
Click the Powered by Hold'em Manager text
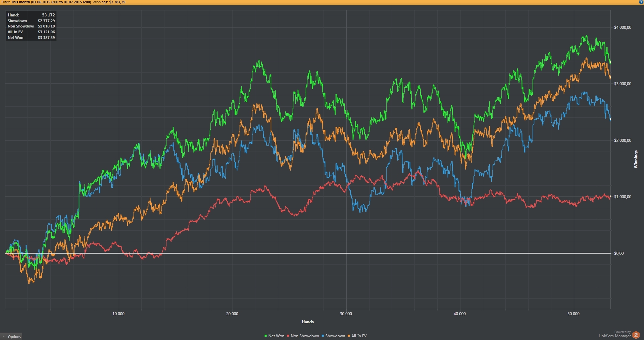pyautogui.click(x=614, y=334)
